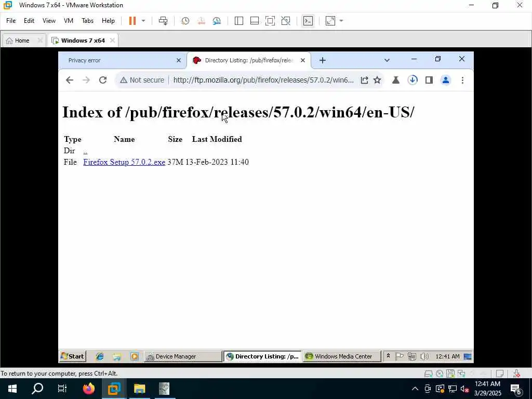Share this page from the address bar

364,80
